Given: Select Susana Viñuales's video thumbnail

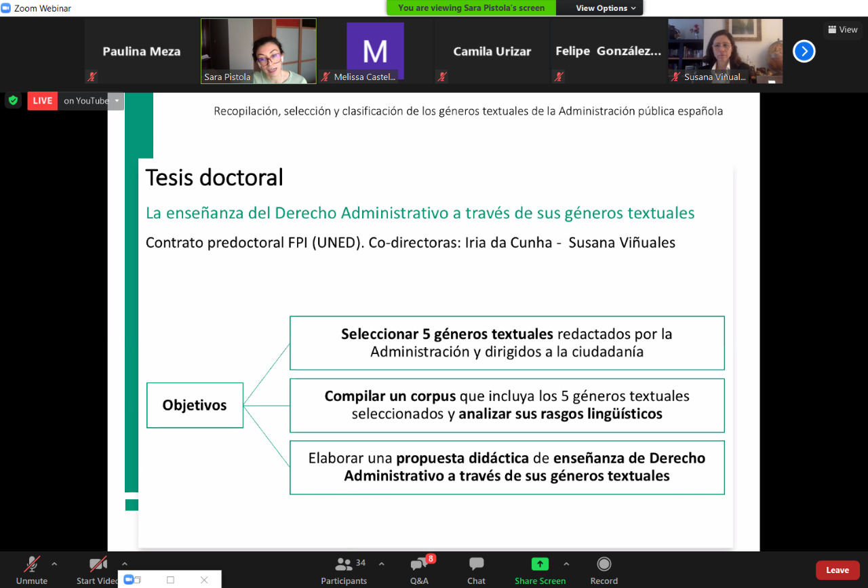Looking at the screenshot, I should click(x=725, y=51).
